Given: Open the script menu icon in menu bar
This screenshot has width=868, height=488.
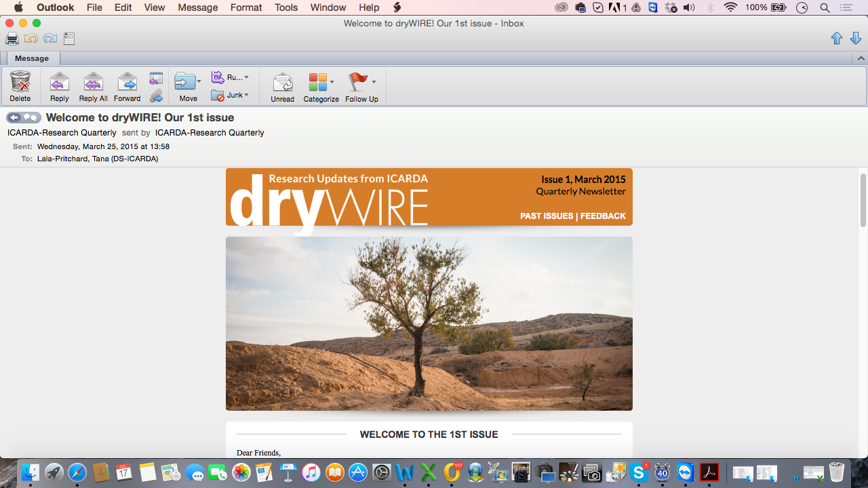Looking at the screenshot, I should 397,7.
